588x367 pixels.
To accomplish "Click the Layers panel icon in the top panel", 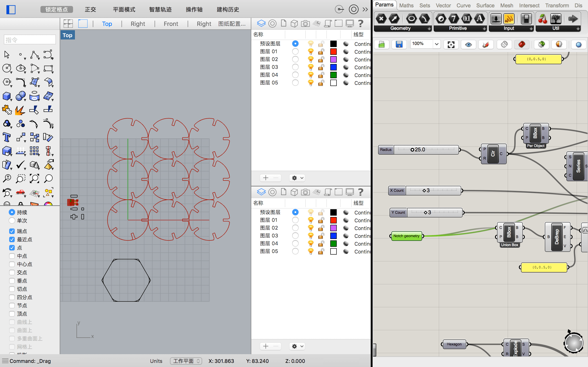I will coord(261,23).
